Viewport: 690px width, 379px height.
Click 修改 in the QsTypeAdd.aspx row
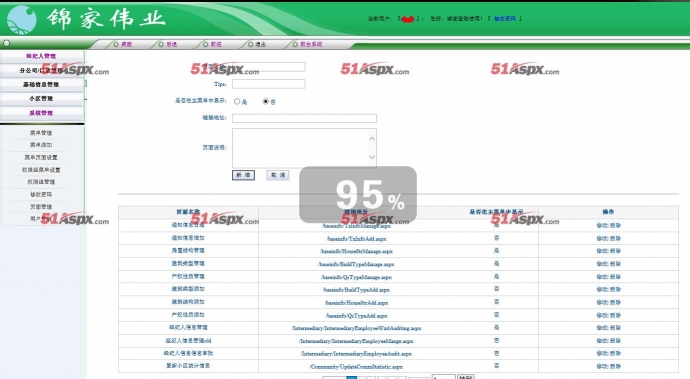(x=602, y=315)
